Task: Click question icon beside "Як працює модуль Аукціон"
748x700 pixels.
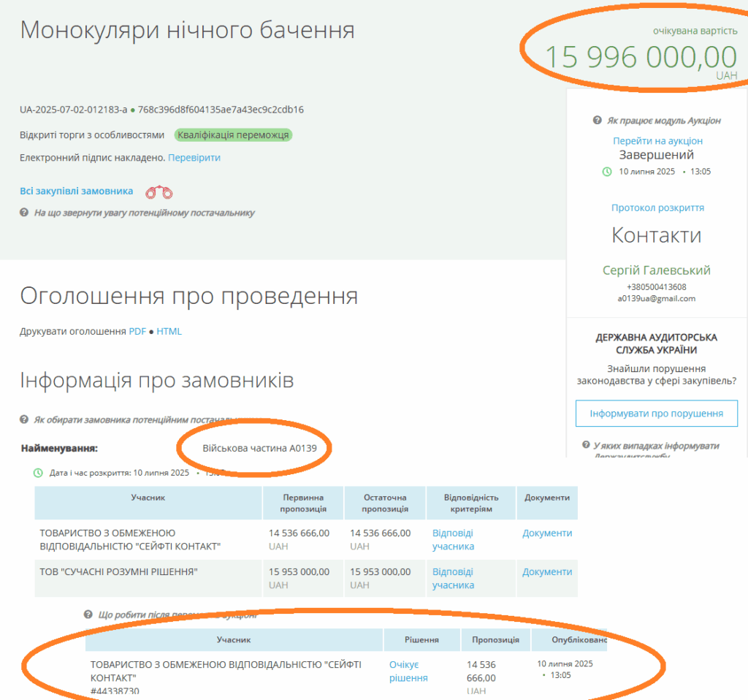Action: [597, 121]
